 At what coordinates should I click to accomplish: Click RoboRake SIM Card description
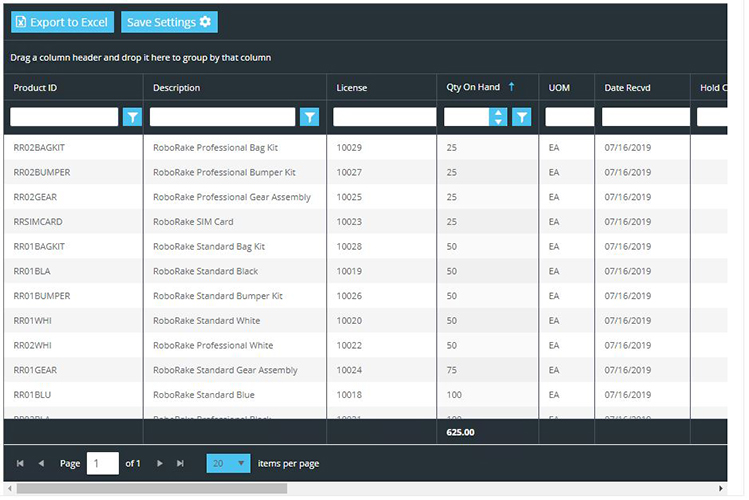pos(193,222)
